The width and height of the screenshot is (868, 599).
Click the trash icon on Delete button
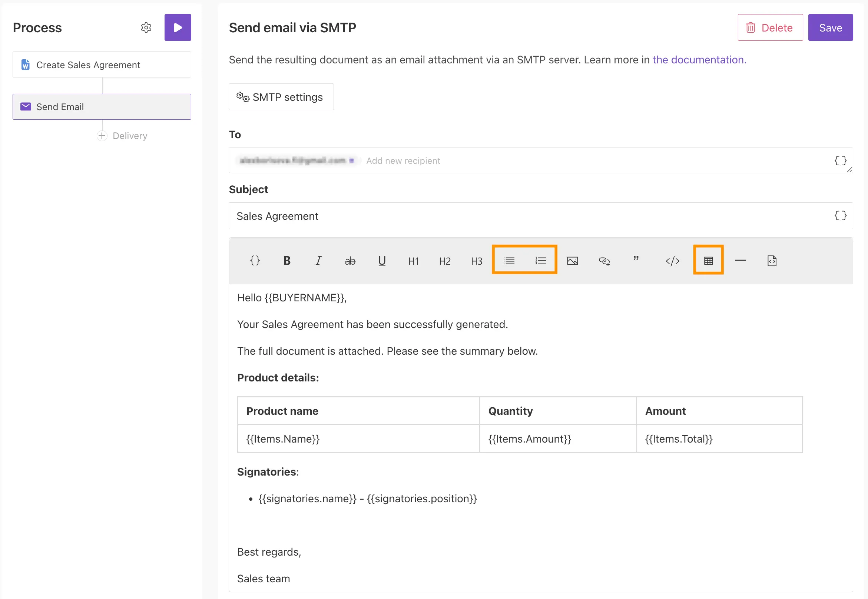[x=750, y=27]
